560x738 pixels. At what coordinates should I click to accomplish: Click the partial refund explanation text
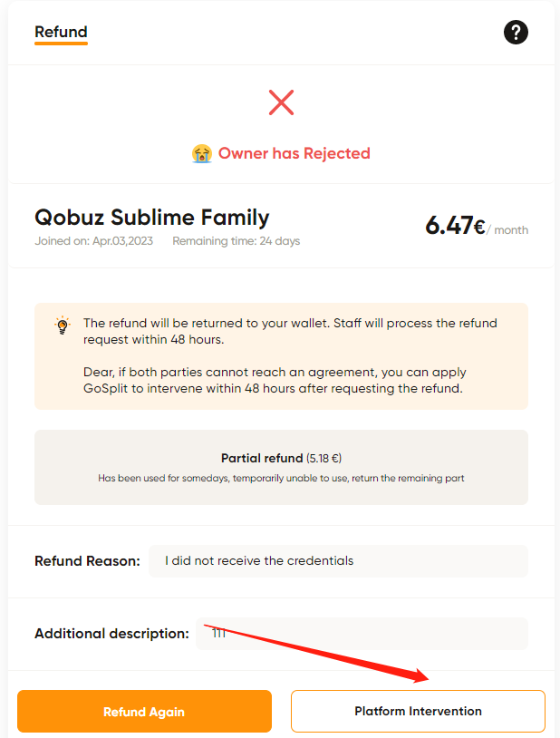click(282, 478)
